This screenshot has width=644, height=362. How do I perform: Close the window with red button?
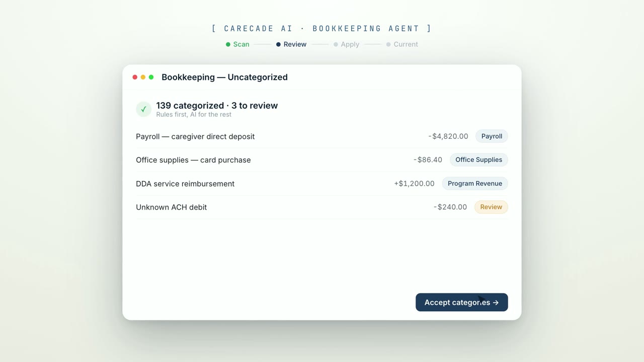point(135,77)
